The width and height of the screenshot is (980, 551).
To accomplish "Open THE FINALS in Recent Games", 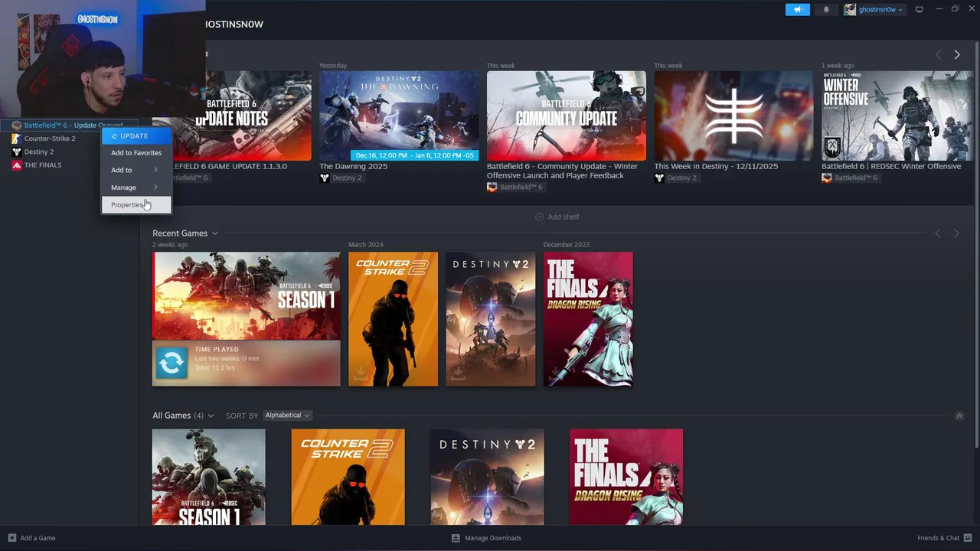I will pos(588,319).
